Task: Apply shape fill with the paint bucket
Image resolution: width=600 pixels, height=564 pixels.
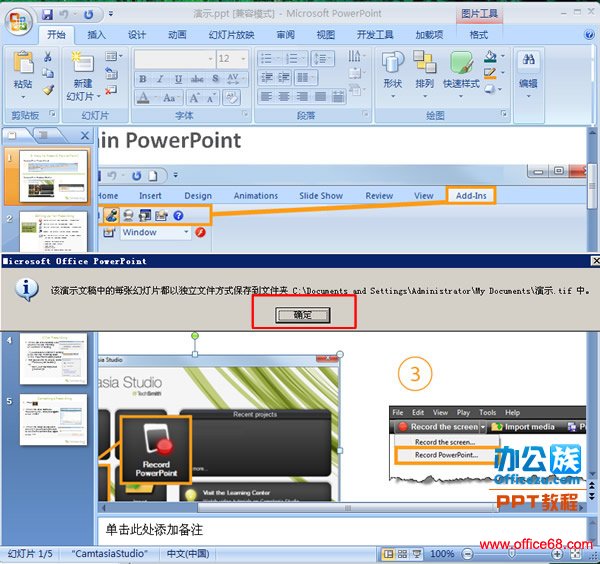Action: [490, 57]
